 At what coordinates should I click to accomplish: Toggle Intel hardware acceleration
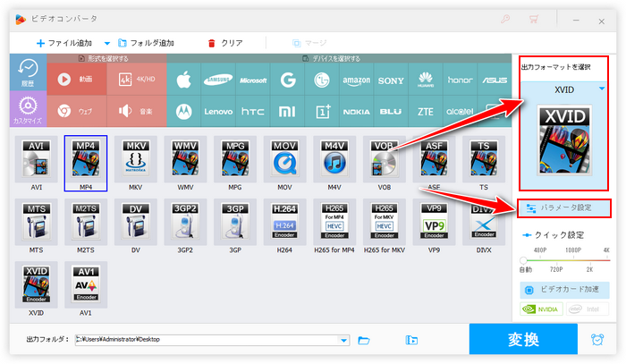coord(589,310)
